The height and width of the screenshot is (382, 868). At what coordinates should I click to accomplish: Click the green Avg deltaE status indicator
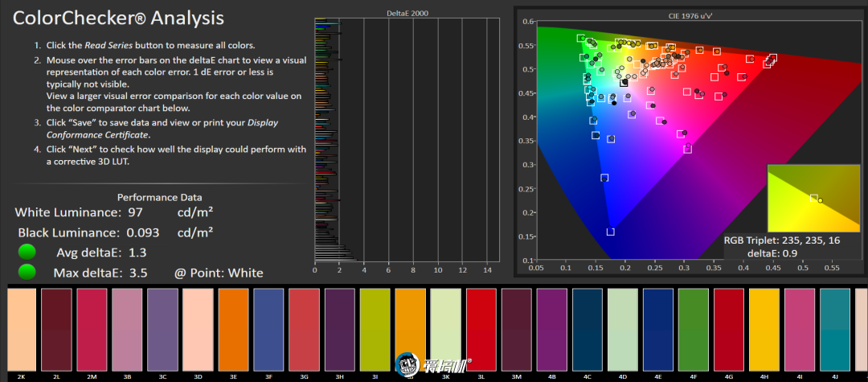point(27,253)
